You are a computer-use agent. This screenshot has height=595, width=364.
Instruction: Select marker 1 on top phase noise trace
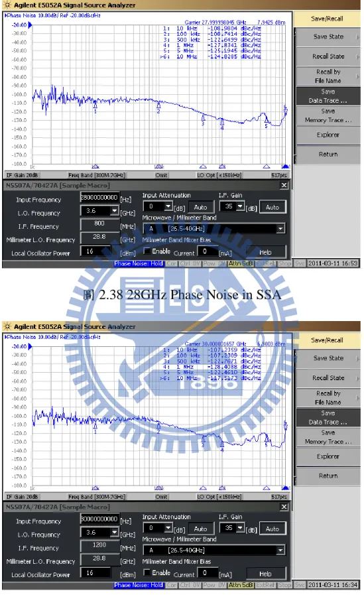95,107
